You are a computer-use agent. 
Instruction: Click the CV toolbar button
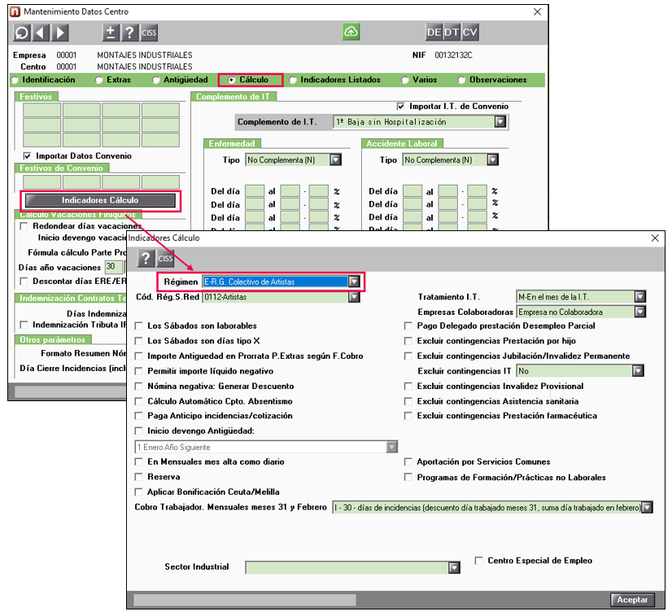[469, 33]
